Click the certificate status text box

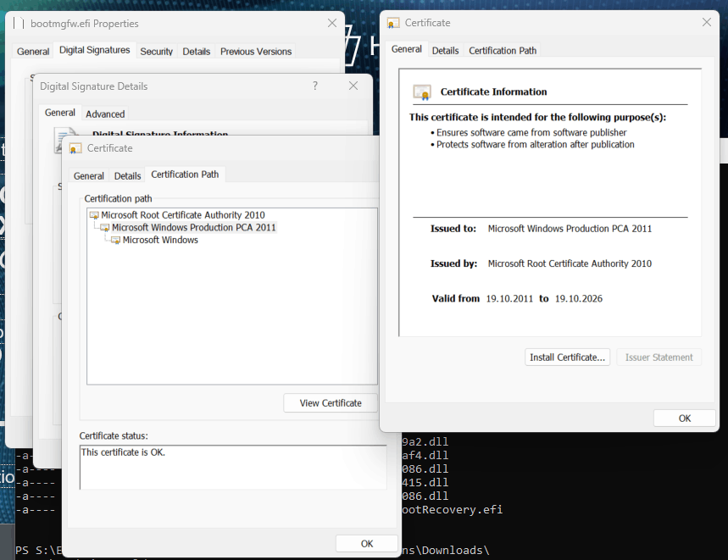(233, 467)
